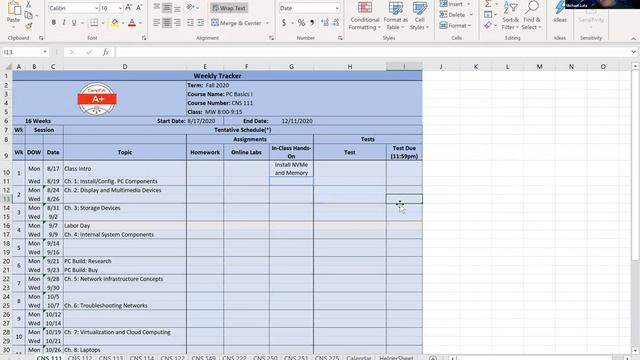Apply percent style

point(301,23)
